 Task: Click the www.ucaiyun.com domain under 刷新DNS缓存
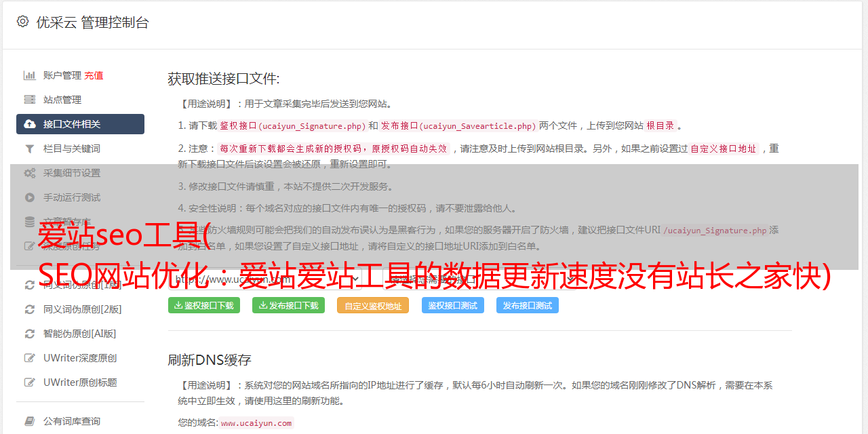(x=256, y=422)
